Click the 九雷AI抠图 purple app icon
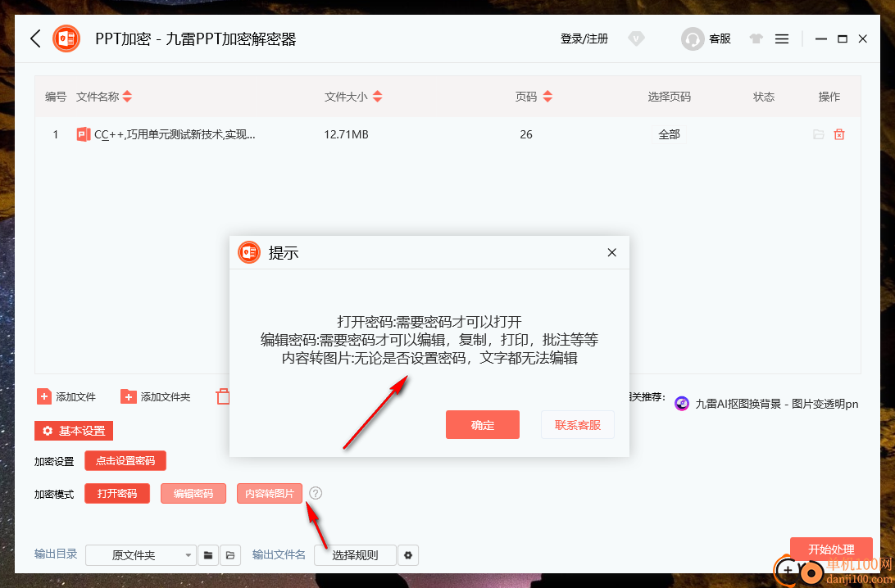 [682, 404]
